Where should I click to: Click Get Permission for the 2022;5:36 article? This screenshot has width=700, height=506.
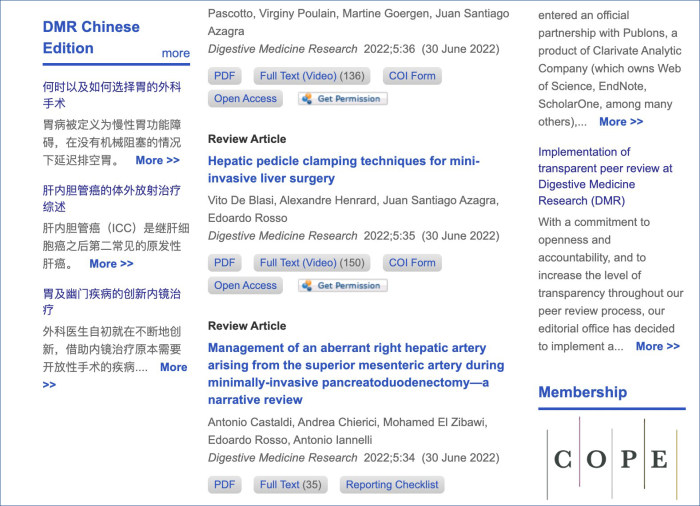click(x=343, y=99)
